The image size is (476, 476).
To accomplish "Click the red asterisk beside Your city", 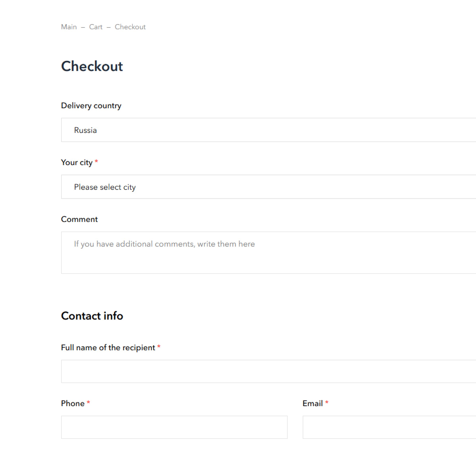I will (96, 162).
